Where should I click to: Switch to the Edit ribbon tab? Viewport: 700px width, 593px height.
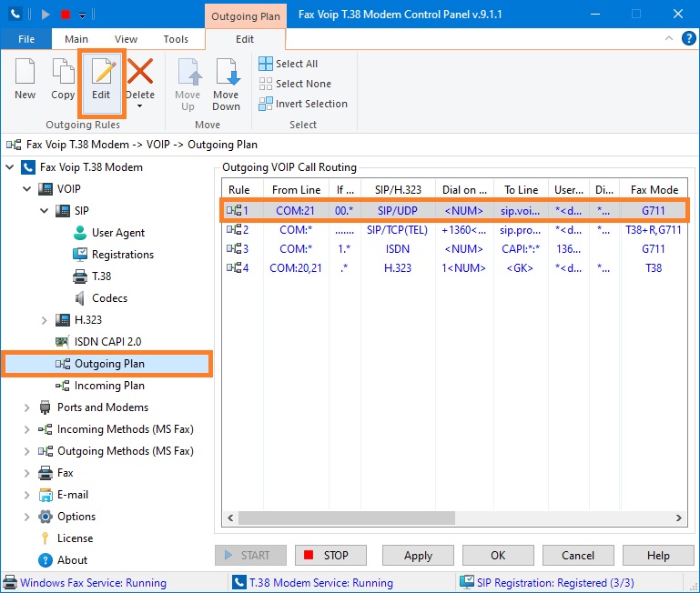tap(245, 39)
